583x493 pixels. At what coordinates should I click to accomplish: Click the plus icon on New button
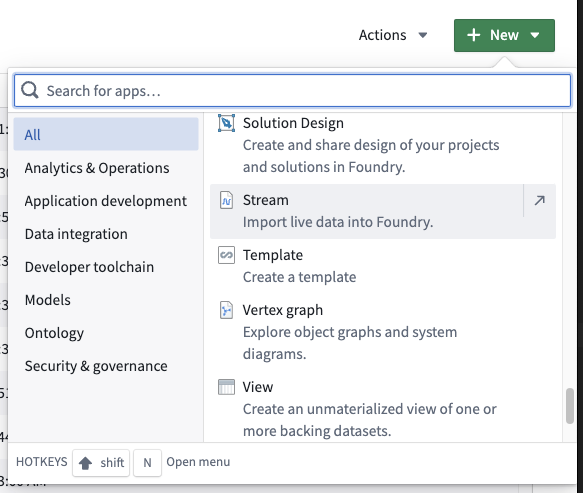tap(474, 35)
